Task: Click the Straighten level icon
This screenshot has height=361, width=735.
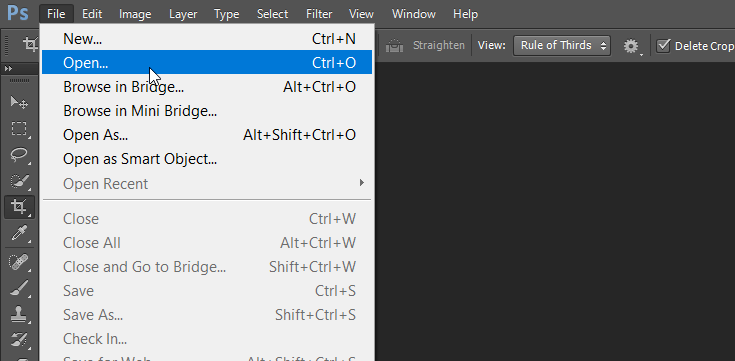Action: [394, 45]
